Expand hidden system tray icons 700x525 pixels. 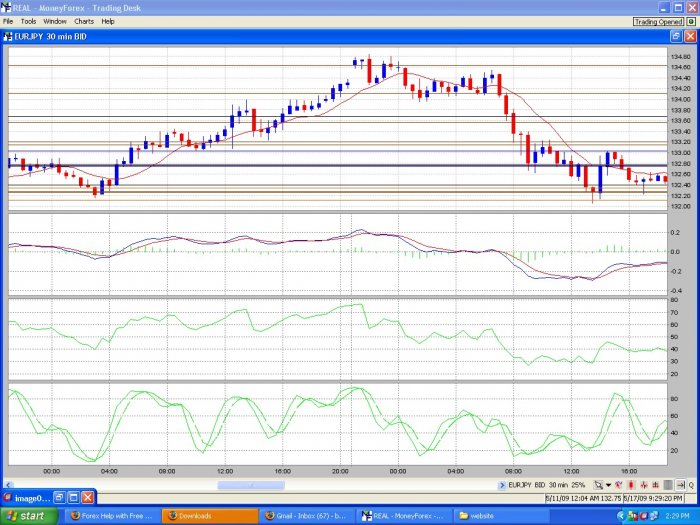click(621, 516)
